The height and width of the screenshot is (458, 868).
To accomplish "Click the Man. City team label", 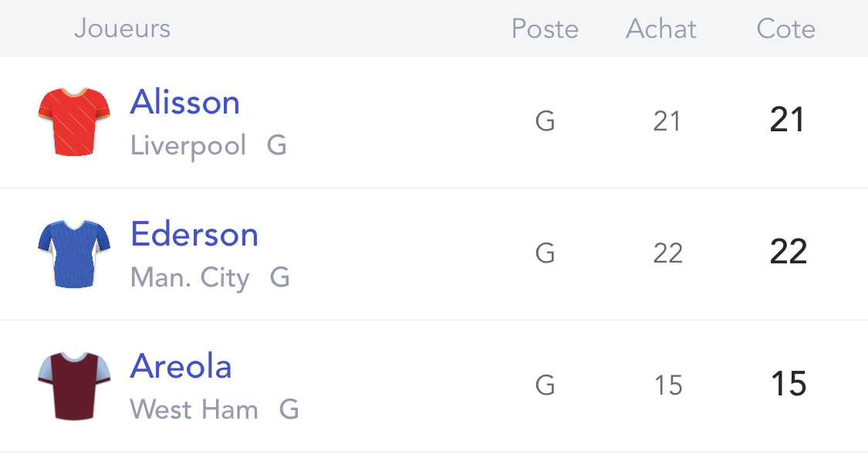I will 190,277.
